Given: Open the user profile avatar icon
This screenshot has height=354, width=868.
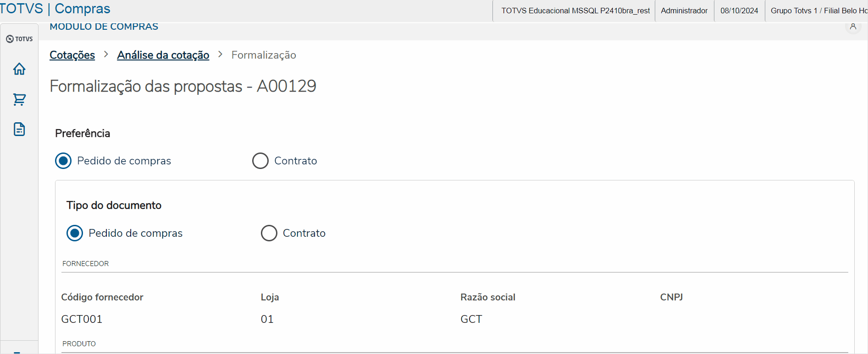Looking at the screenshot, I should [x=853, y=27].
